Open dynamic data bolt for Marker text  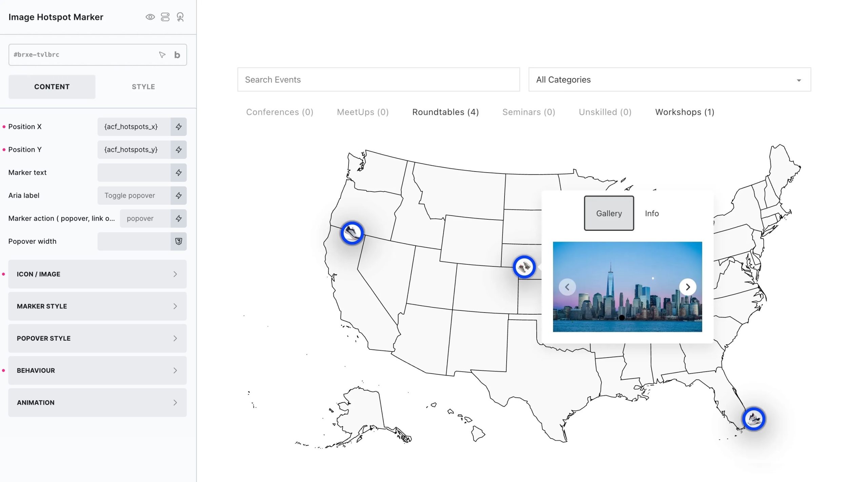[x=179, y=173]
